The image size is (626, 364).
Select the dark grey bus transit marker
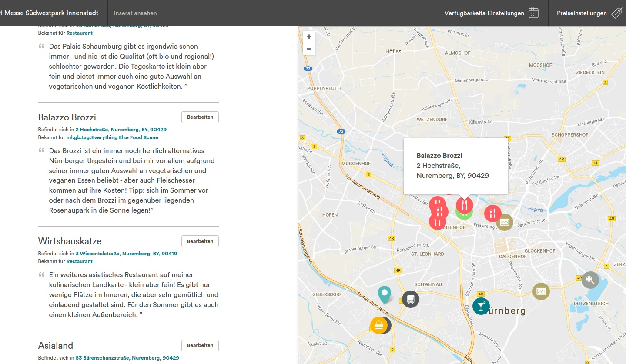[411, 299]
